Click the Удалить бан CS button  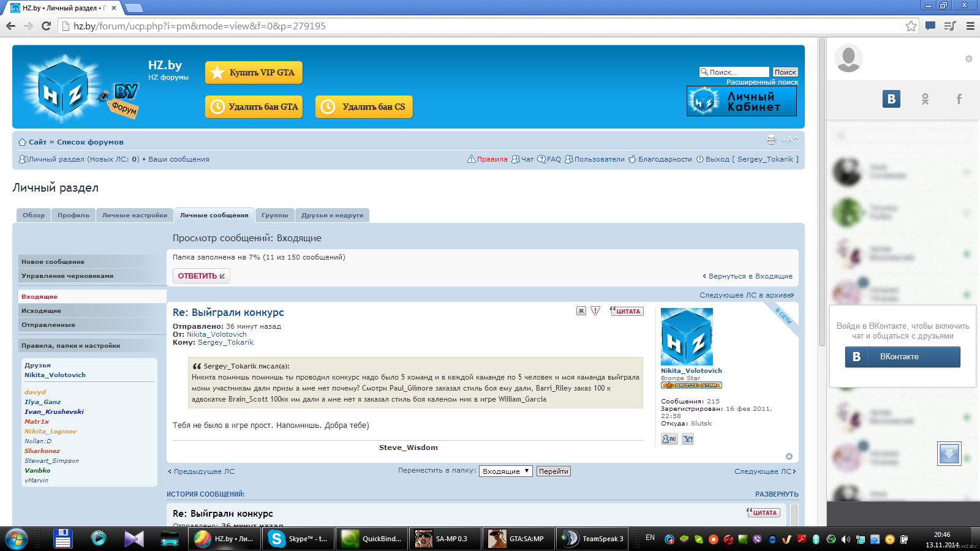pos(364,107)
